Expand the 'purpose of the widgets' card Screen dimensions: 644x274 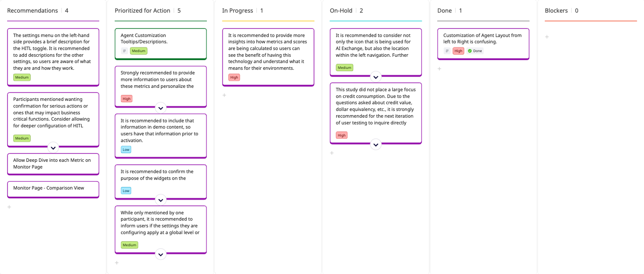tap(161, 200)
